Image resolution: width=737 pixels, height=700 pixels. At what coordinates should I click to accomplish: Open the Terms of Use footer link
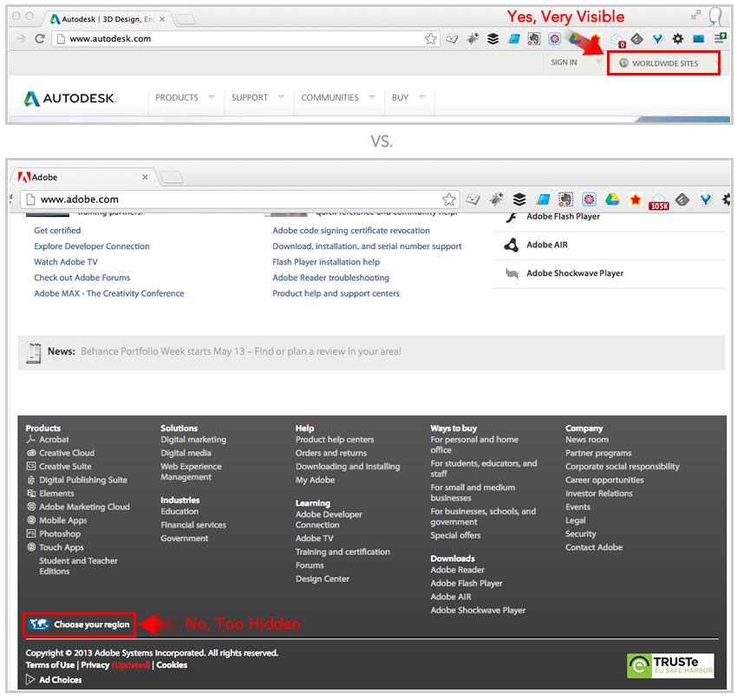[x=49, y=664]
